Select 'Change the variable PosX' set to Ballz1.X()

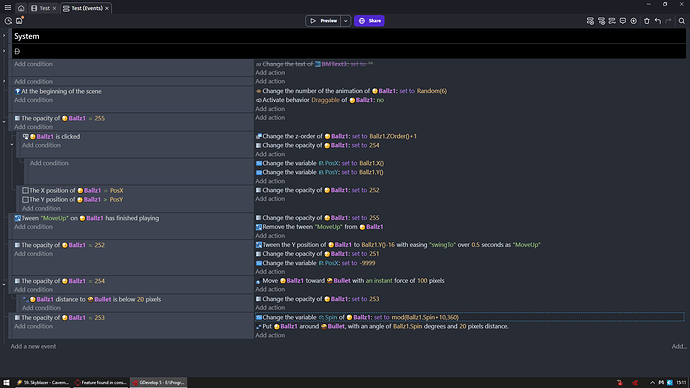tap(320, 163)
